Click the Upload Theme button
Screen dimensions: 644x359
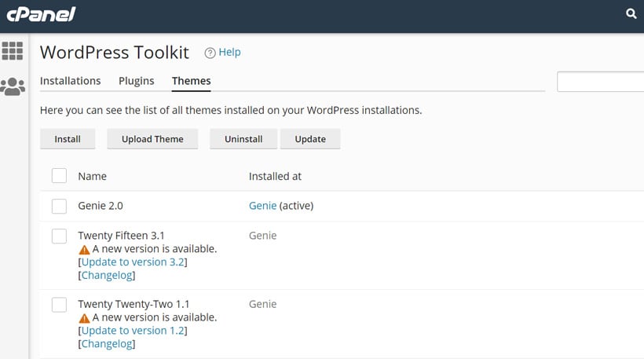click(152, 139)
